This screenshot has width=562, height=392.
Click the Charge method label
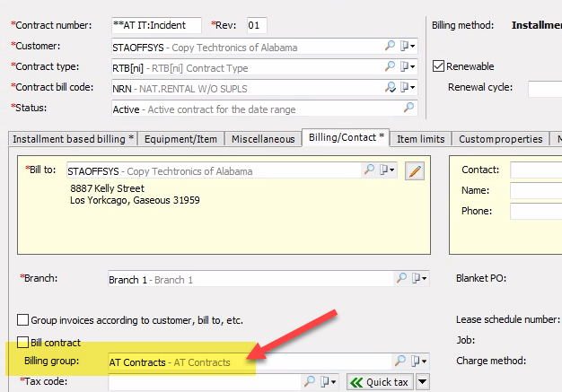tap(491, 361)
